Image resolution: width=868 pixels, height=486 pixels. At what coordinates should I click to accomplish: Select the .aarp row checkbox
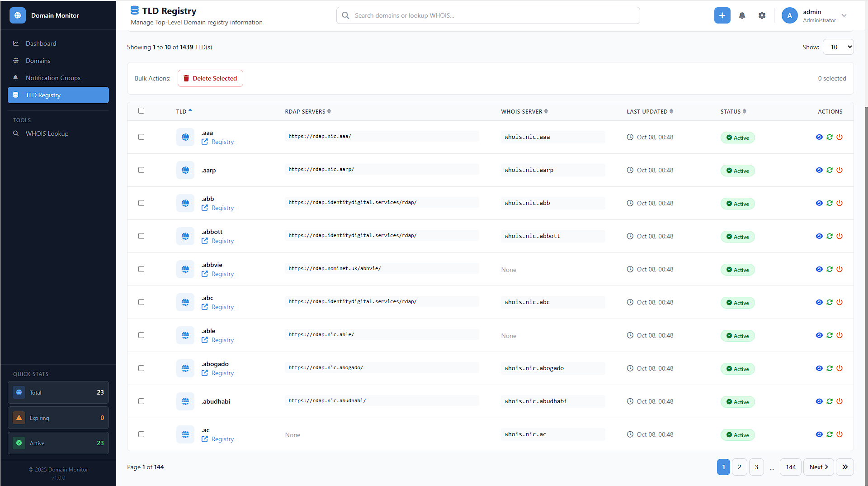pyautogui.click(x=141, y=170)
